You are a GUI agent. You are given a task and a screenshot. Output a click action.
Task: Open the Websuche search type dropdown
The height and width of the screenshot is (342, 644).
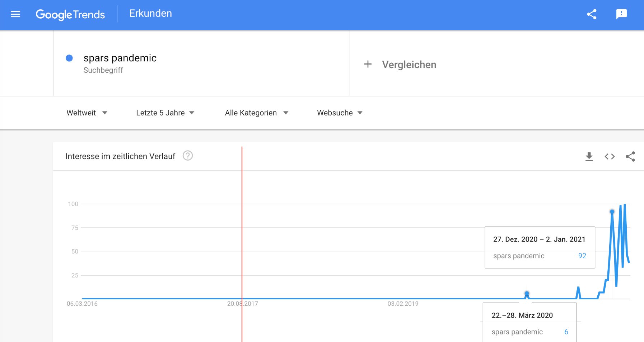pyautogui.click(x=340, y=113)
